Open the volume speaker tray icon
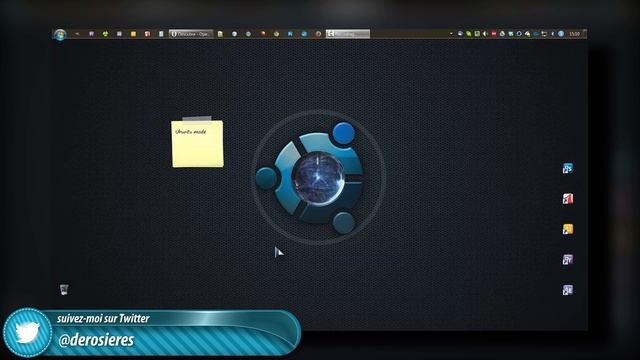 485,33
